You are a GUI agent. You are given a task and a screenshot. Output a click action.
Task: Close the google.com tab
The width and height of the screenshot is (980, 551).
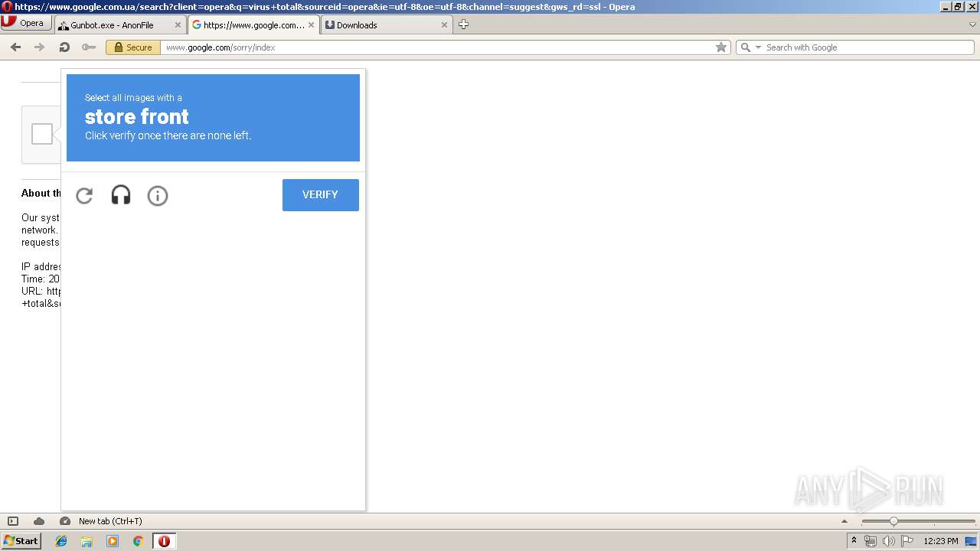point(311,25)
